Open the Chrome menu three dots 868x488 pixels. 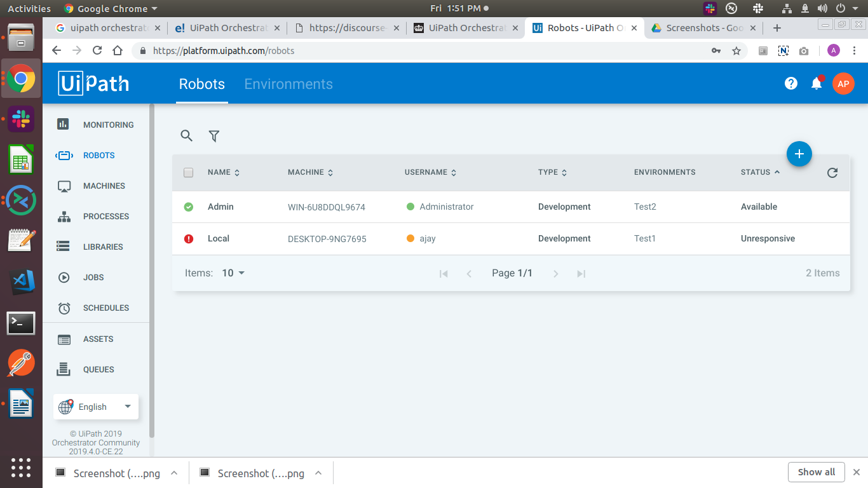[856, 51]
